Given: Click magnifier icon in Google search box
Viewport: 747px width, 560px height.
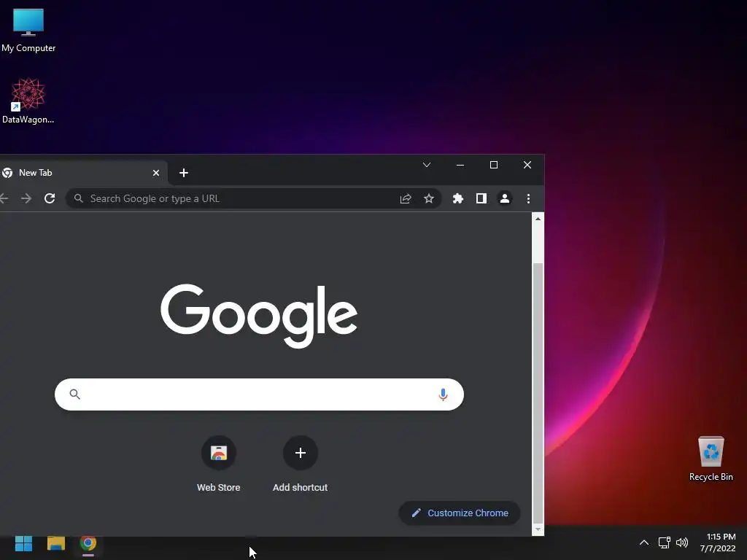Looking at the screenshot, I should click(75, 394).
